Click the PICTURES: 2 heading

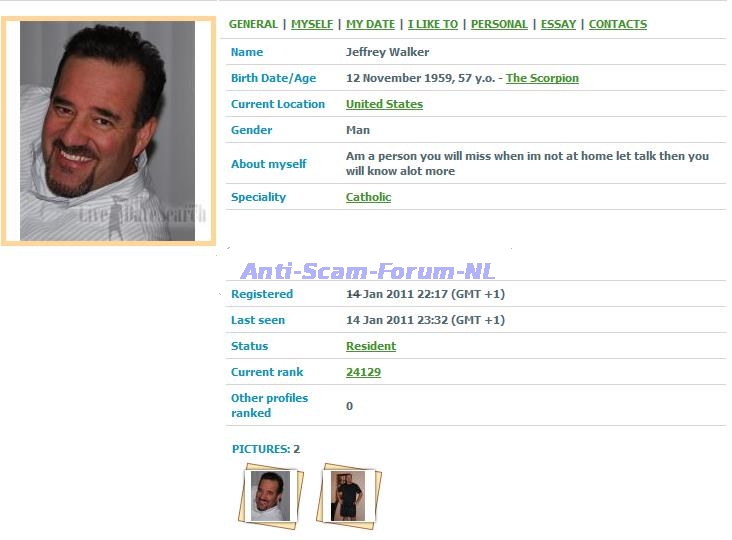[x=266, y=449]
